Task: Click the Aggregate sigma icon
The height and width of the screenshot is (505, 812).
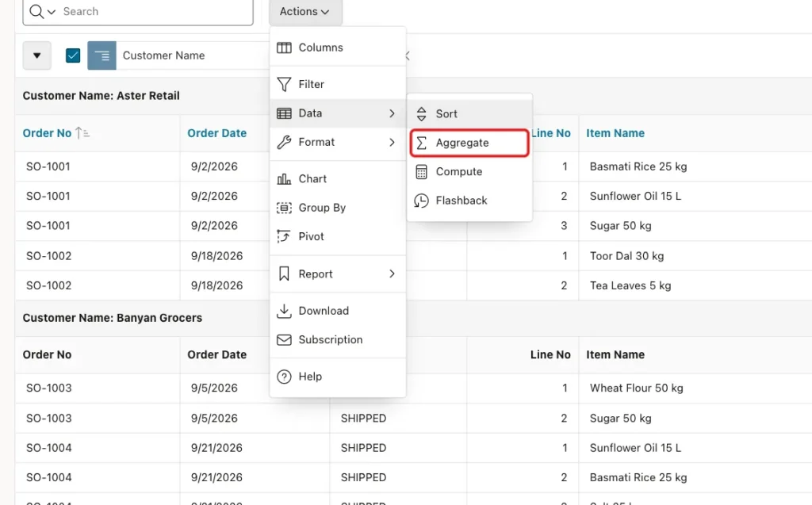Action: tap(422, 143)
